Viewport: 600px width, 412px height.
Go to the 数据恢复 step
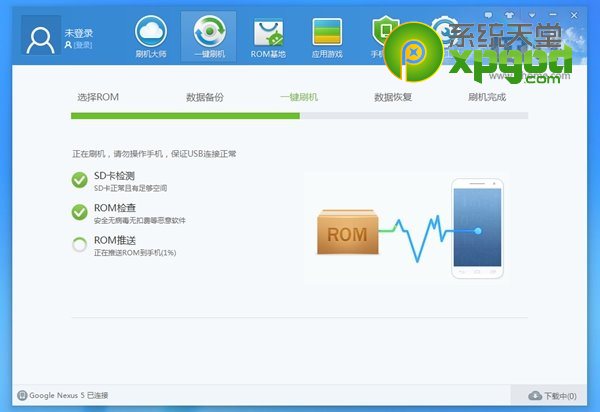pos(393,97)
